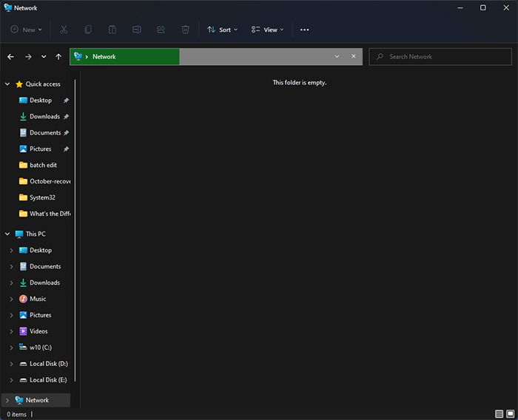Go up one level with up arrow

(58, 57)
